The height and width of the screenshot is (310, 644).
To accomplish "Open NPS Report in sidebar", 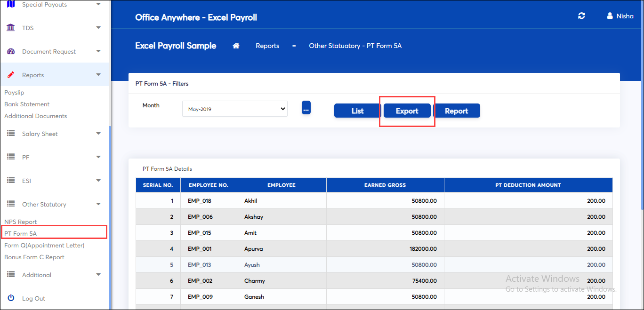I will pyautogui.click(x=21, y=222).
